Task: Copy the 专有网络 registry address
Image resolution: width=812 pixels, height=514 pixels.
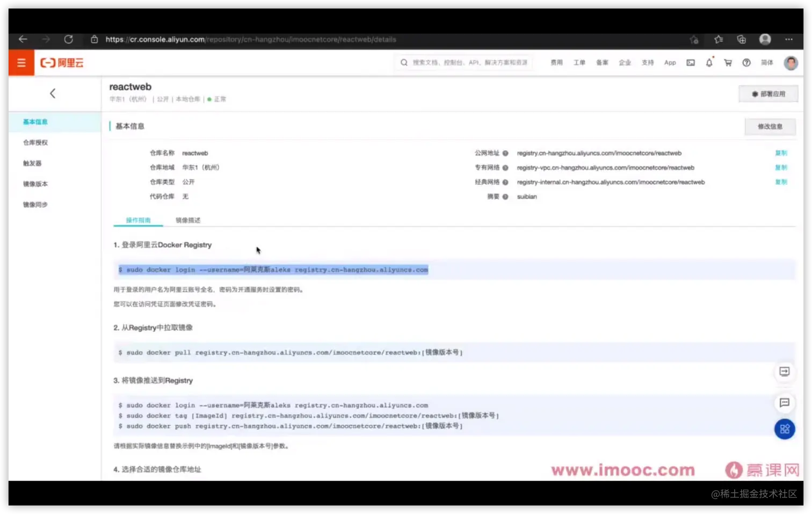Action: point(781,168)
